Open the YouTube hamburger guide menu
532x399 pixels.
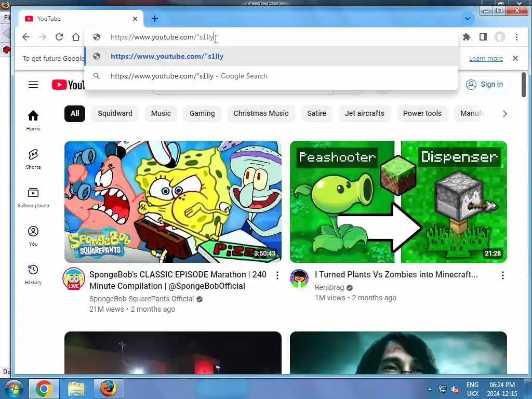coord(33,85)
